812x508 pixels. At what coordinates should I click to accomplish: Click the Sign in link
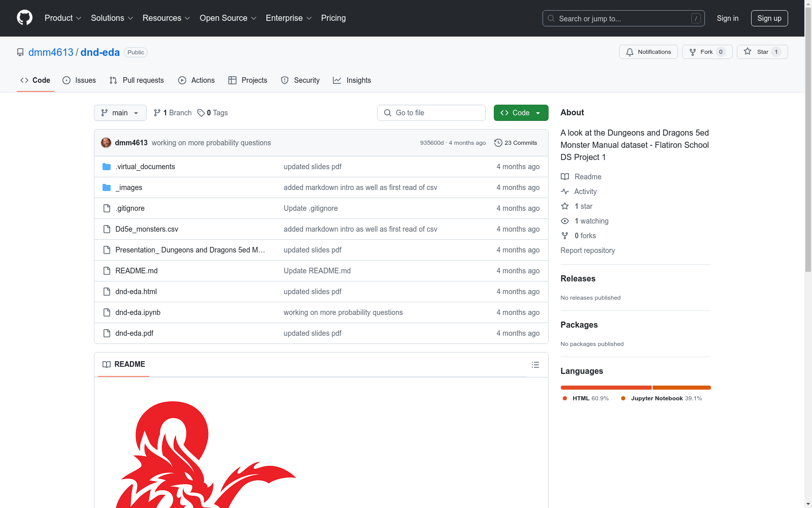(x=728, y=18)
